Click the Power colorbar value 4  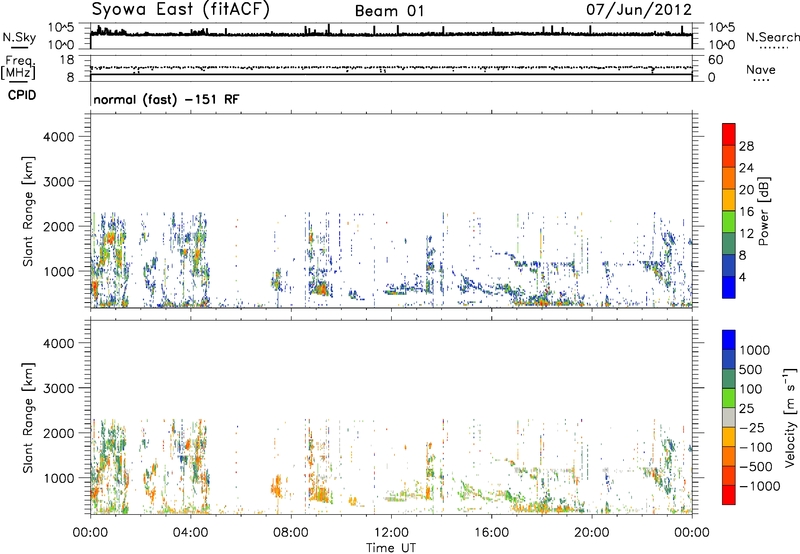[x=742, y=278]
